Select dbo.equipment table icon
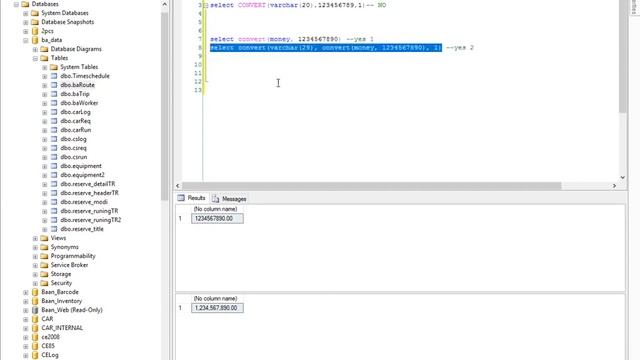 [x=54, y=166]
